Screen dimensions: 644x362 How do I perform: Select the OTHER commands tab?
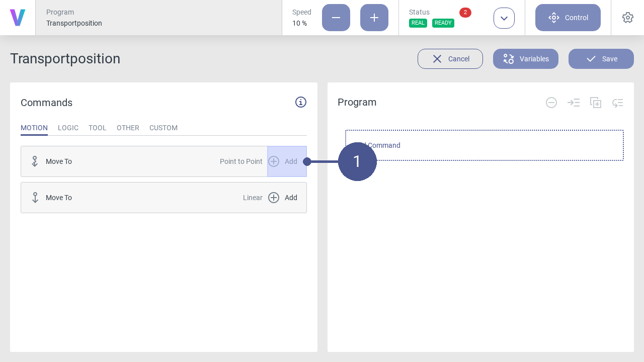pos(128,128)
